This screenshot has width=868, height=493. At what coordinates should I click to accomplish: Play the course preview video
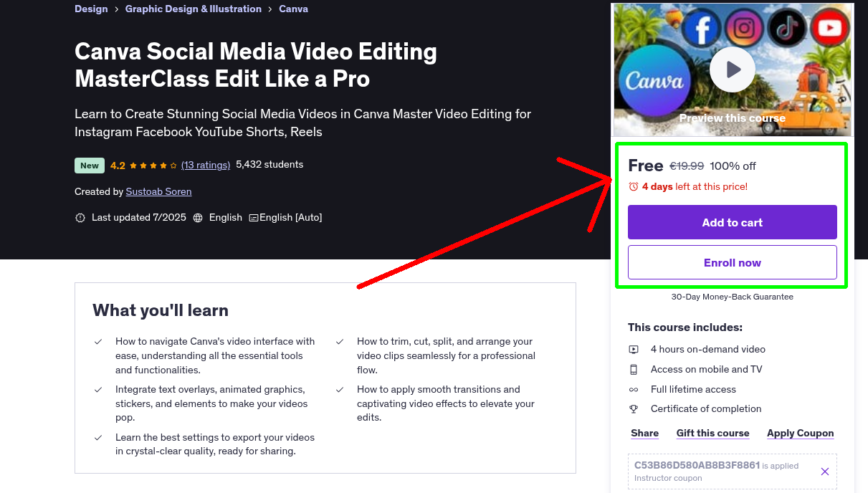point(732,70)
